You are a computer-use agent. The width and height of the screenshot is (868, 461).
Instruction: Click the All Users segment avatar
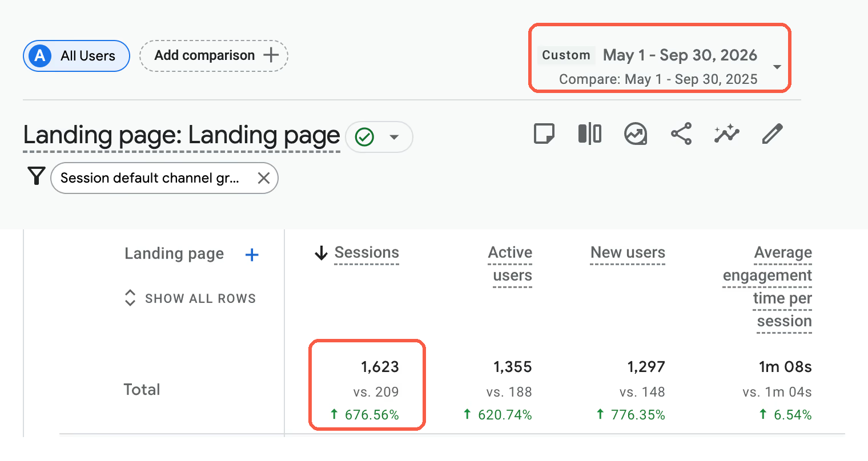click(40, 56)
